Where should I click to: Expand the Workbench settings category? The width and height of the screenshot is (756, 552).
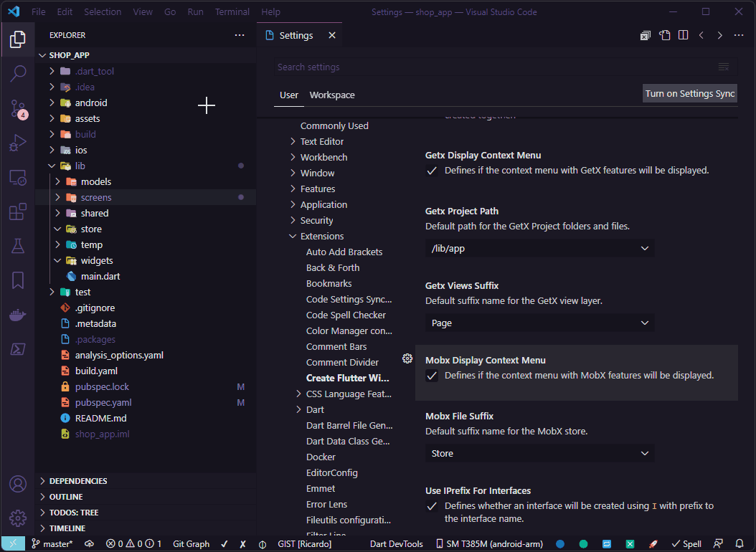[293, 158]
